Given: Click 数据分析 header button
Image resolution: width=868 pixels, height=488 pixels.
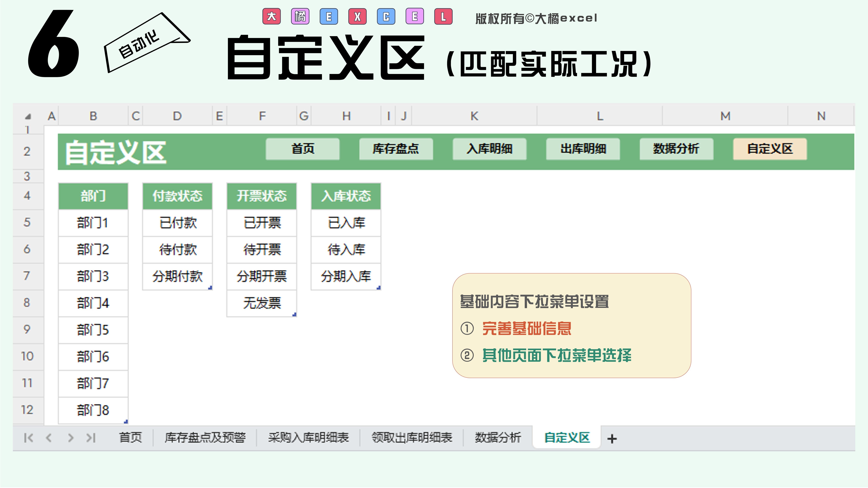Looking at the screenshot, I should click(x=676, y=149).
